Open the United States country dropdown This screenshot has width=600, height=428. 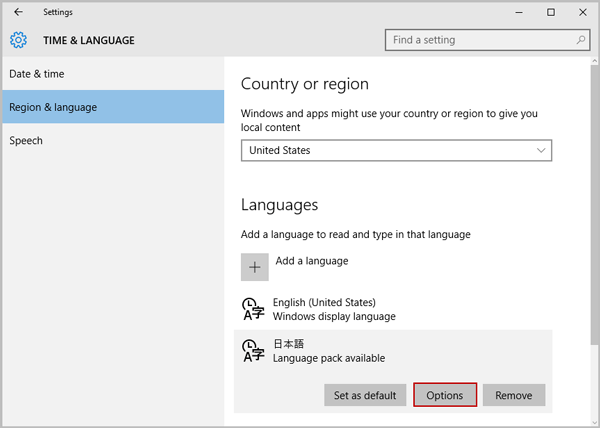[396, 150]
